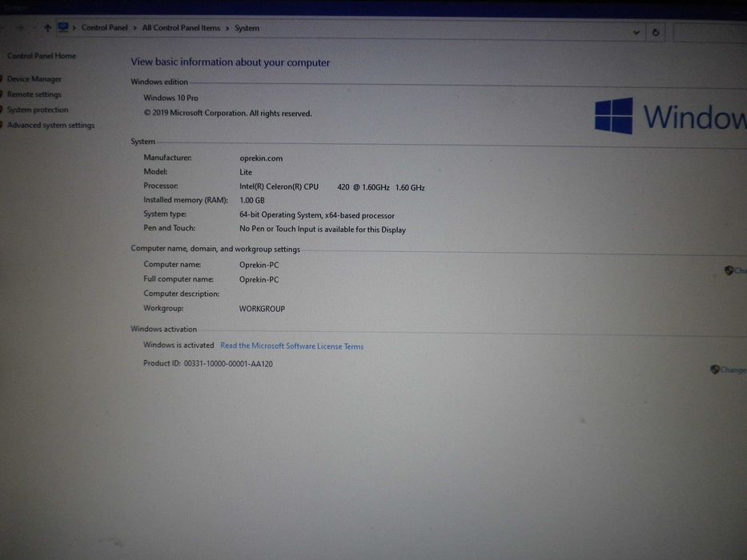Refresh the System page
The image size is (747, 560).
pyautogui.click(x=656, y=32)
